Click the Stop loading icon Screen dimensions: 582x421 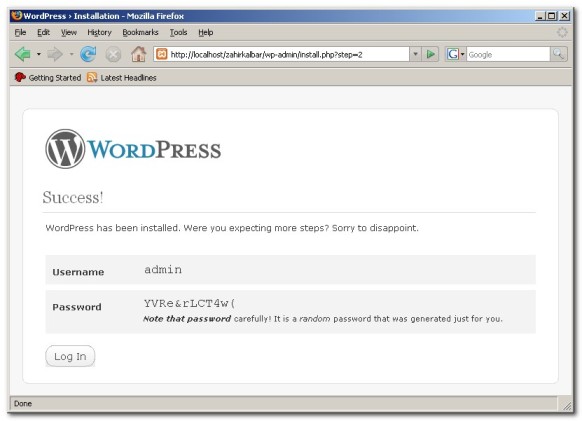113,55
